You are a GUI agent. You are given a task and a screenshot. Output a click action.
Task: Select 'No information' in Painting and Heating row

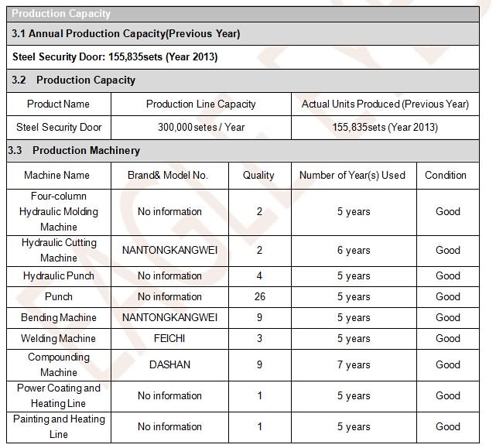pos(169,427)
